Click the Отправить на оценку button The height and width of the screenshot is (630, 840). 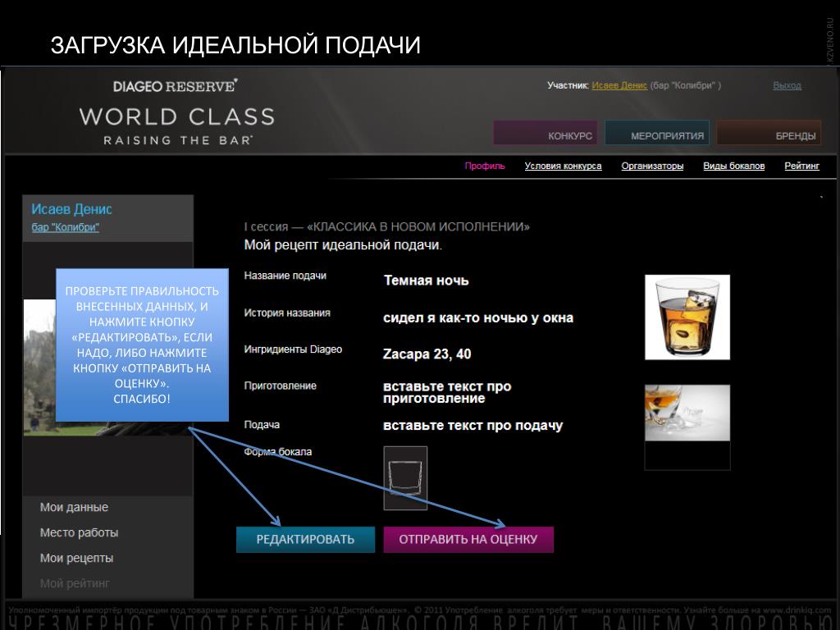pos(468,540)
